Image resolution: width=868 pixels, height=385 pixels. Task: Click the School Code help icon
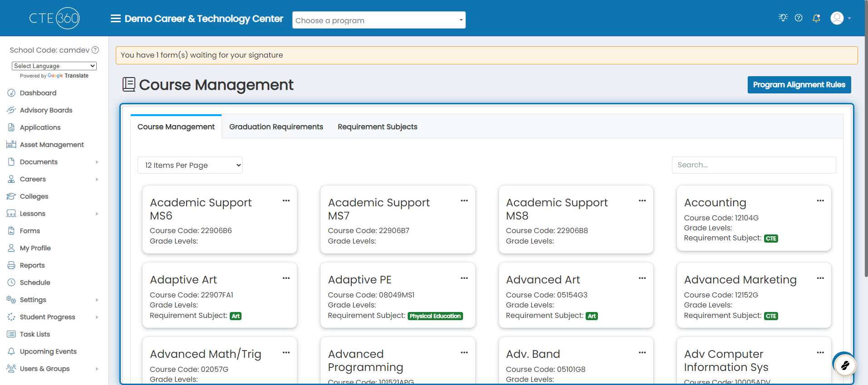pyautogui.click(x=95, y=50)
